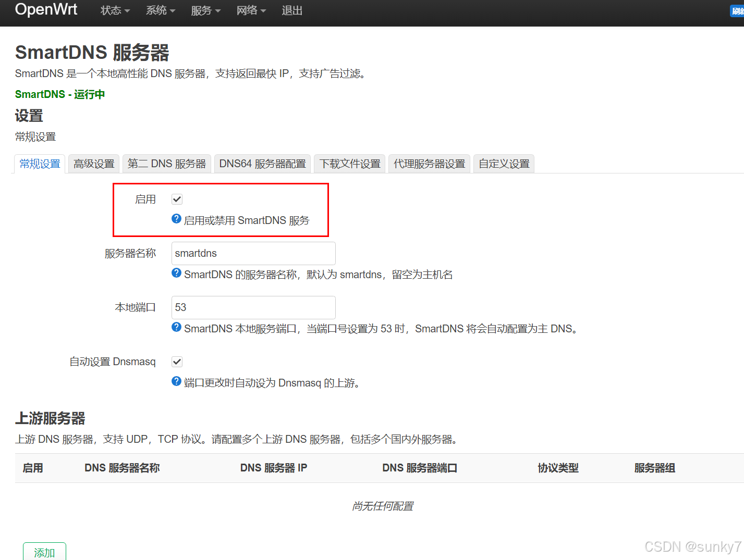Switch to the 常规设置 tab
This screenshot has height=560, width=744.
coord(40,164)
